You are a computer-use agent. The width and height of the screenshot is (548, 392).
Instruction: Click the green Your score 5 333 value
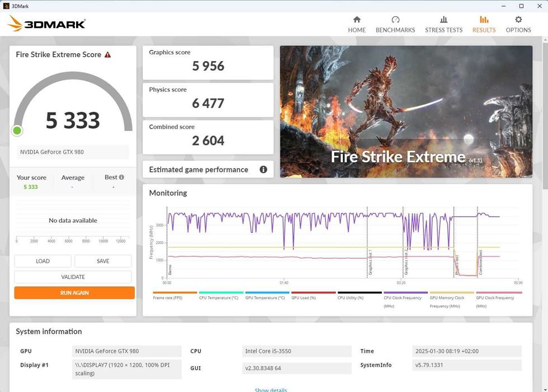point(31,187)
